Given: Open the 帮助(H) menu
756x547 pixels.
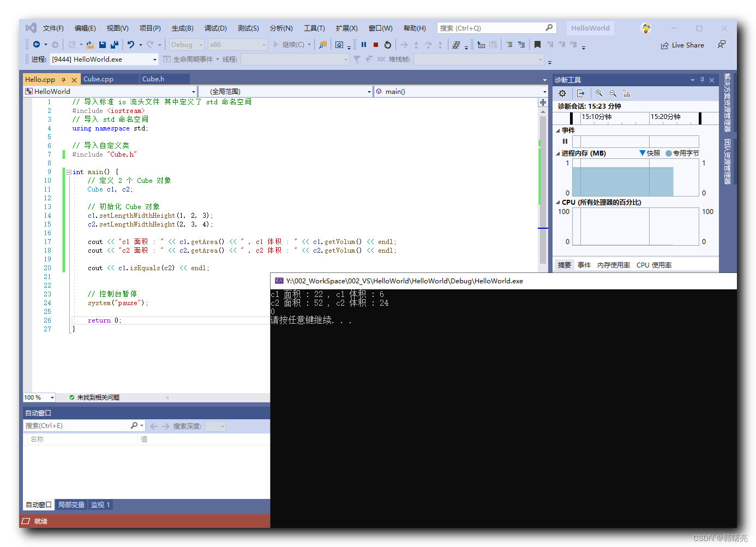Looking at the screenshot, I should coord(415,28).
